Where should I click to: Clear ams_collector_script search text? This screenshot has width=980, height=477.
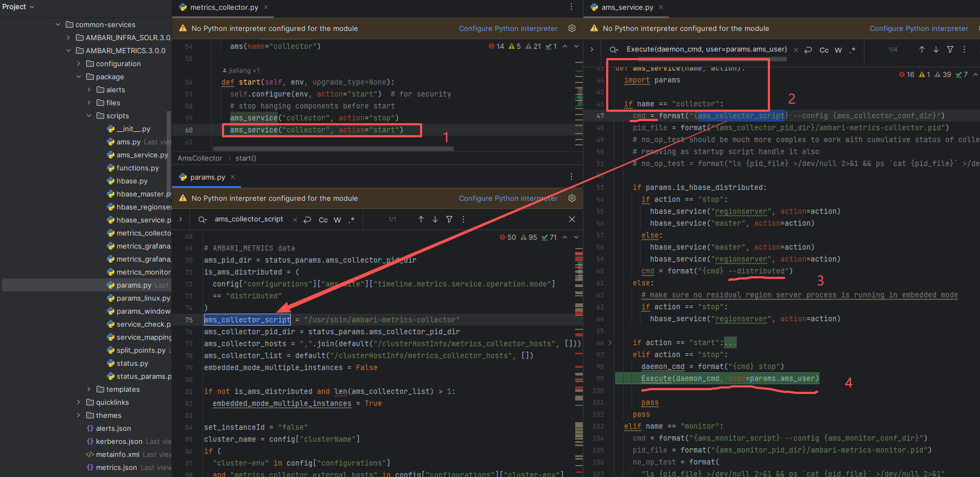(295, 219)
